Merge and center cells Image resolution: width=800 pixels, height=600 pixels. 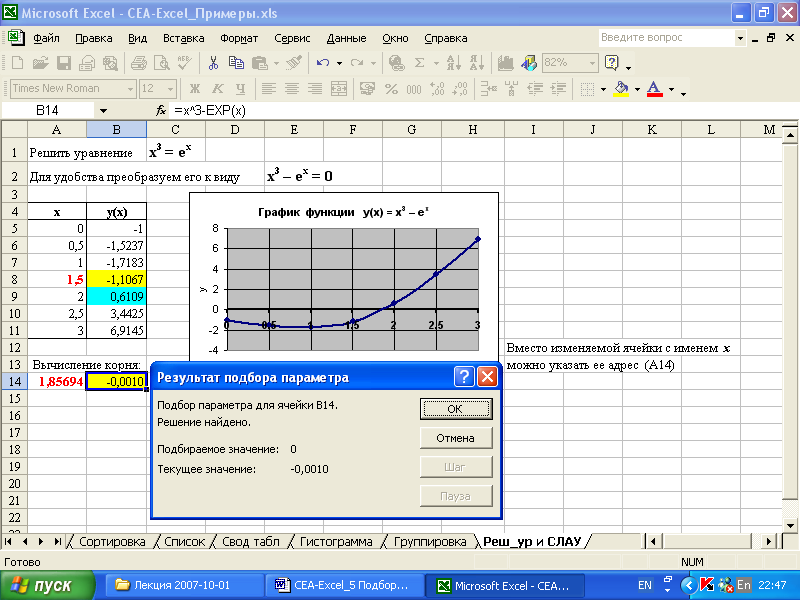click(x=339, y=89)
